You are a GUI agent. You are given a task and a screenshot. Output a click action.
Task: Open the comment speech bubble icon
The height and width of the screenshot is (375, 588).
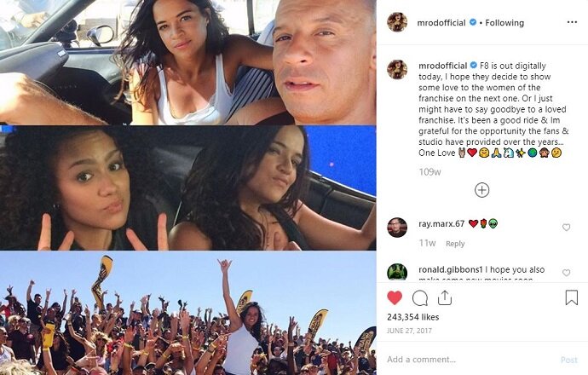[420, 298]
